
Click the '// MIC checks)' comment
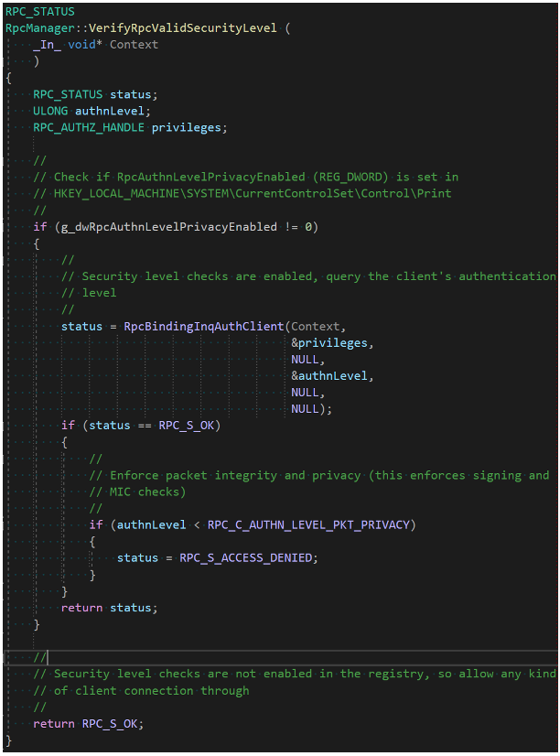(x=137, y=492)
